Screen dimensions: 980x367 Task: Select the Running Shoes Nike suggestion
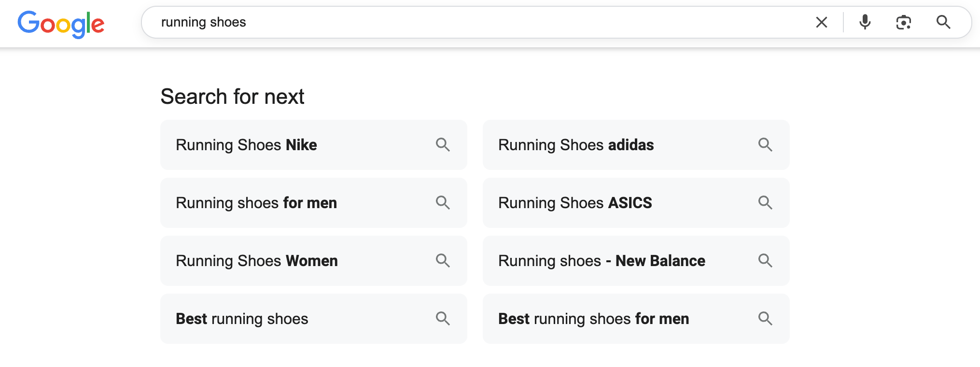click(314, 145)
